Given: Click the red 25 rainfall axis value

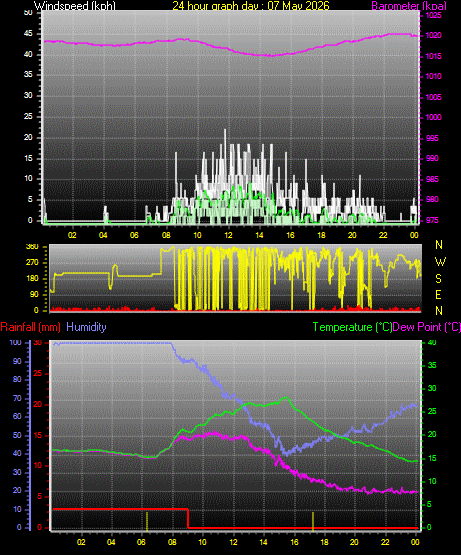Looking at the screenshot, I should tap(38, 373).
